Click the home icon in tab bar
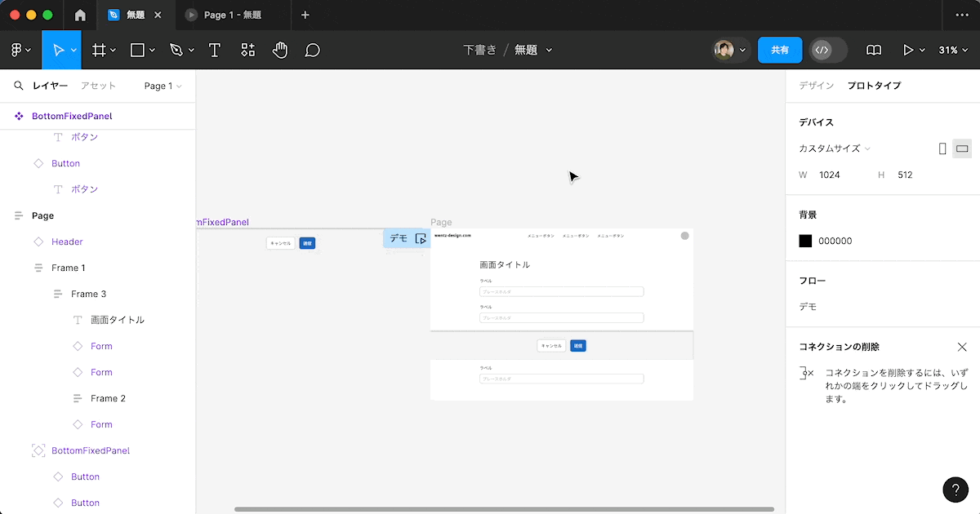980x514 pixels. tap(80, 15)
